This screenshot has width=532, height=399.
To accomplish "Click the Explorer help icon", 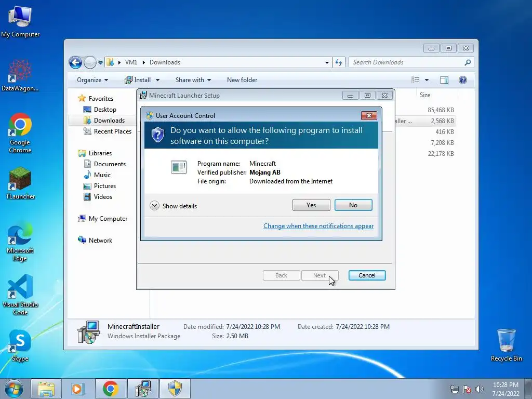I will click(x=463, y=80).
